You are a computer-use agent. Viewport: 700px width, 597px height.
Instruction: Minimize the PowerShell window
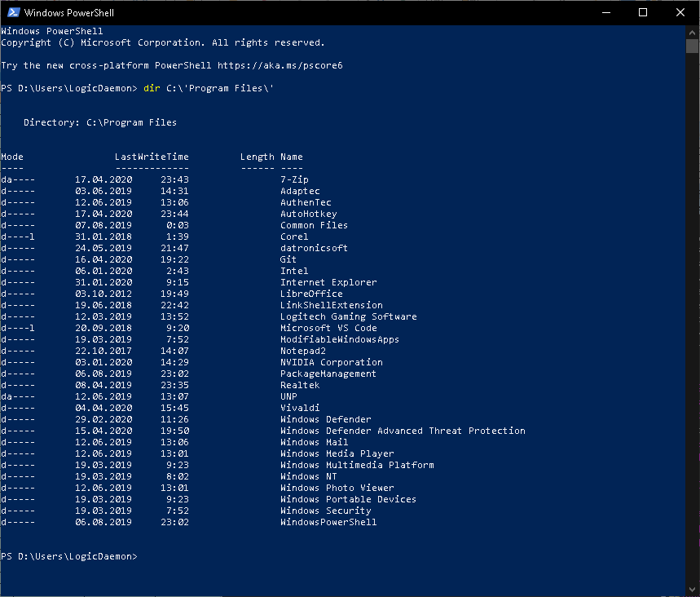(606, 12)
